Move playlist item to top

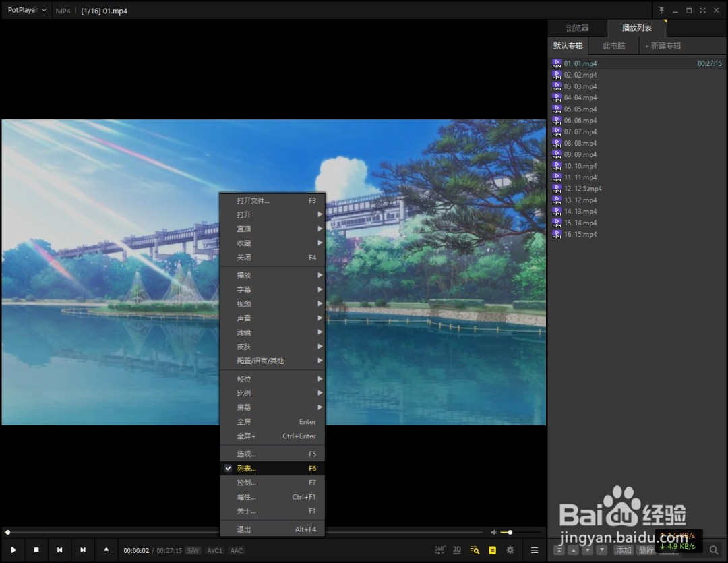(x=559, y=550)
